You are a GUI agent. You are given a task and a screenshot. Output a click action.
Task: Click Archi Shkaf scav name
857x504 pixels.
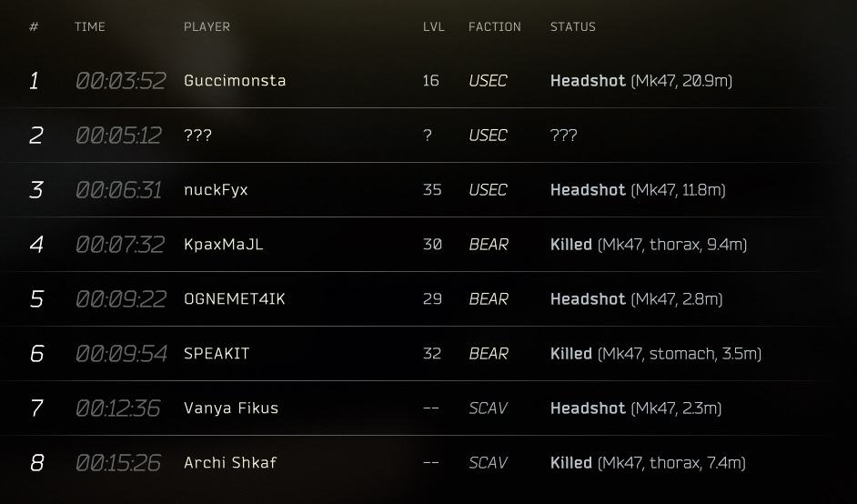click(230, 463)
